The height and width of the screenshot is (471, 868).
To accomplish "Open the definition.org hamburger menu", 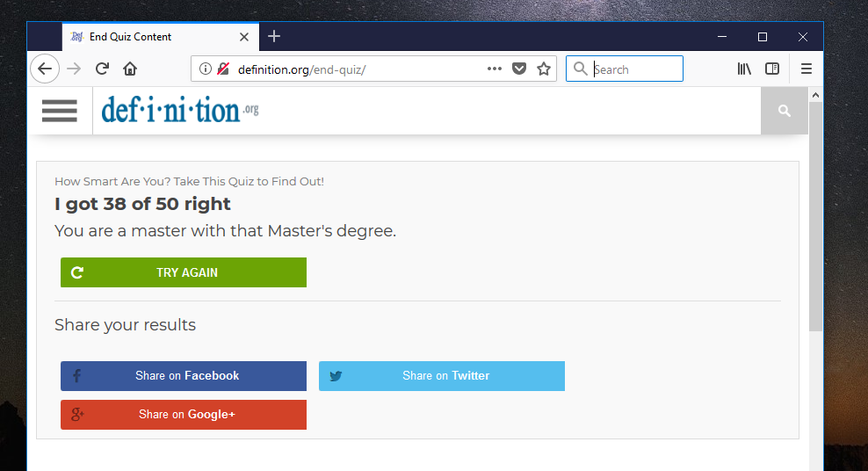I will click(x=60, y=111).
